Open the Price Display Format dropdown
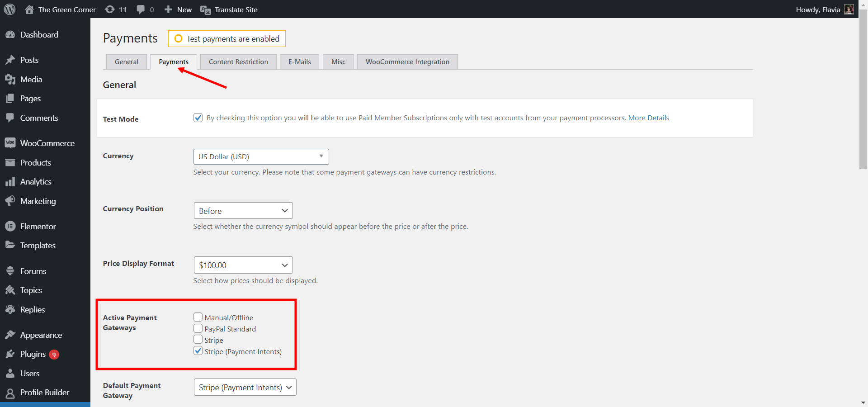The width and height of the screenshot is (868, 407). pos(243,265)
